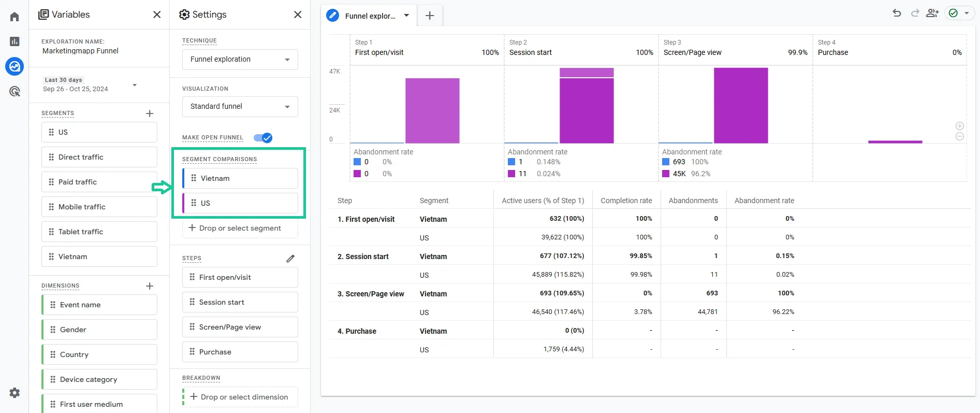Open the Visualization Standard funnel dropdown

pos(240,107)
